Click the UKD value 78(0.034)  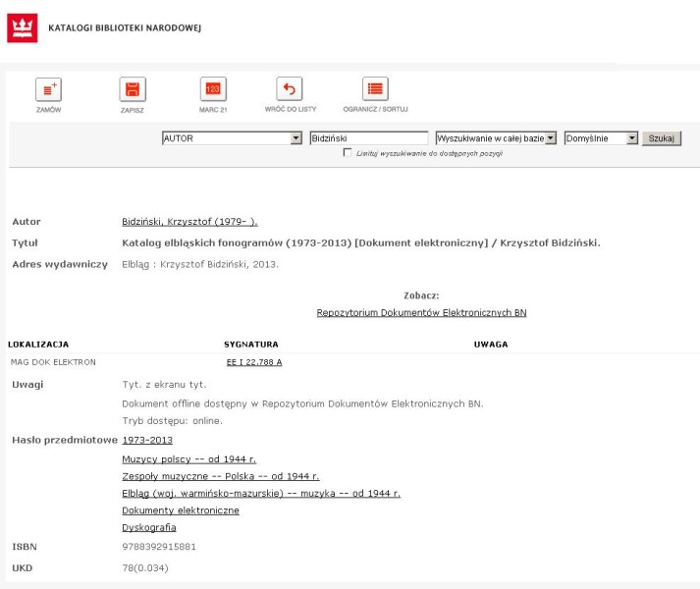point(145,568)
